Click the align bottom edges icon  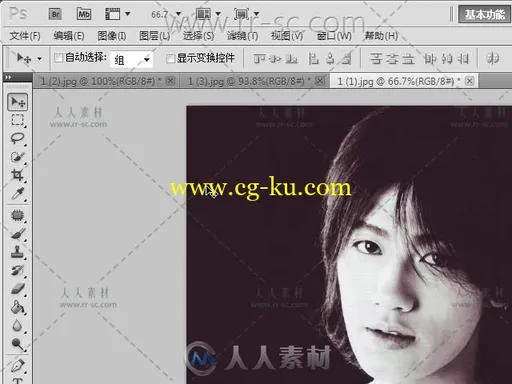[291, 59]
